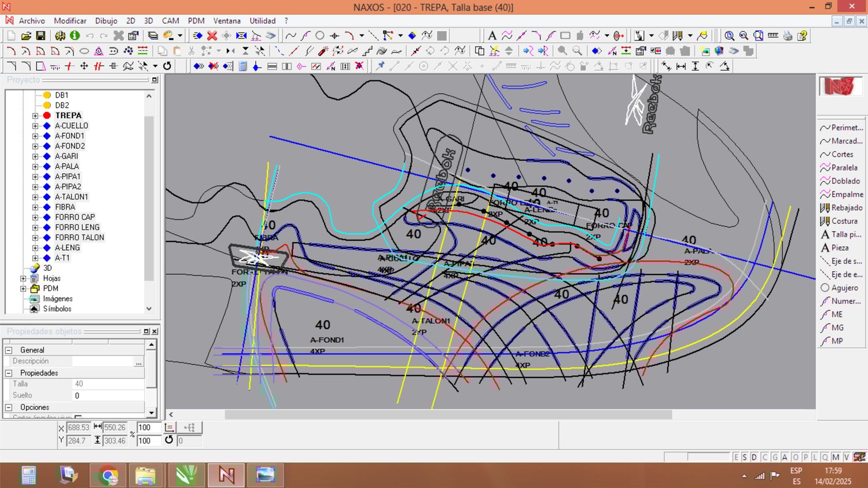Click the horizontal dimension measure icon
The image size is (868, 488).
tap(681, 67)
